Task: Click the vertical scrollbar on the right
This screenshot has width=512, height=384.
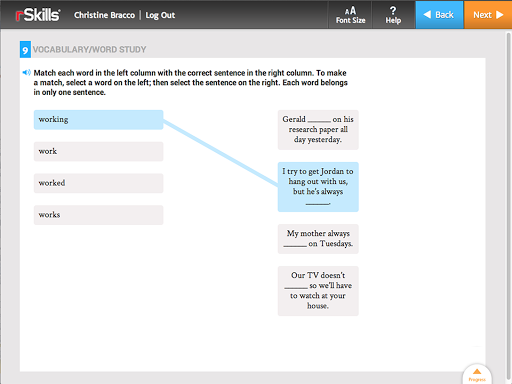Action: coord(508,200)
